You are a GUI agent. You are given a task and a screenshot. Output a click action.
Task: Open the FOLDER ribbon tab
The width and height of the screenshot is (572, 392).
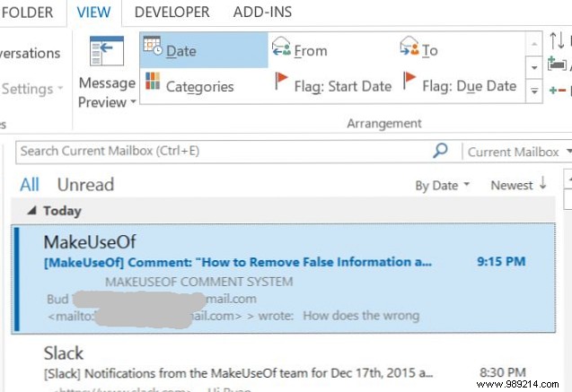[x=27, y=12]
